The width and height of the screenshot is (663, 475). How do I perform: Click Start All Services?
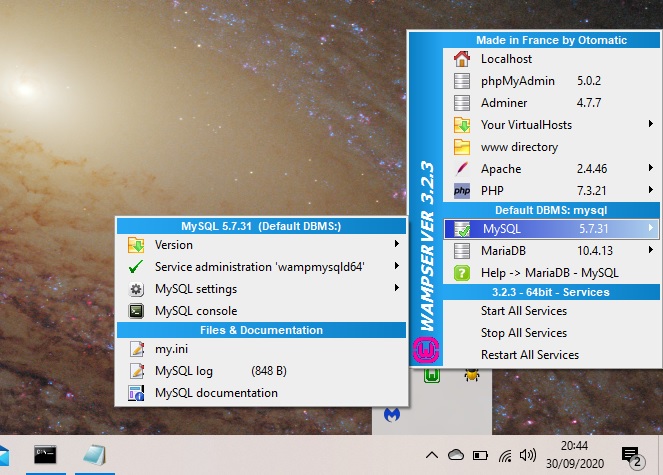coord(523,311)
